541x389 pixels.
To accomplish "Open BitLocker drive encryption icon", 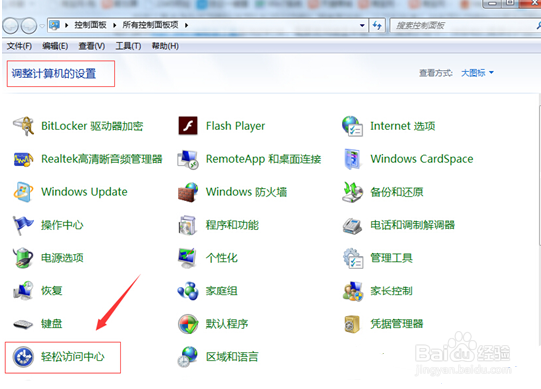I will pyautogui.click(x=23, y=126).
